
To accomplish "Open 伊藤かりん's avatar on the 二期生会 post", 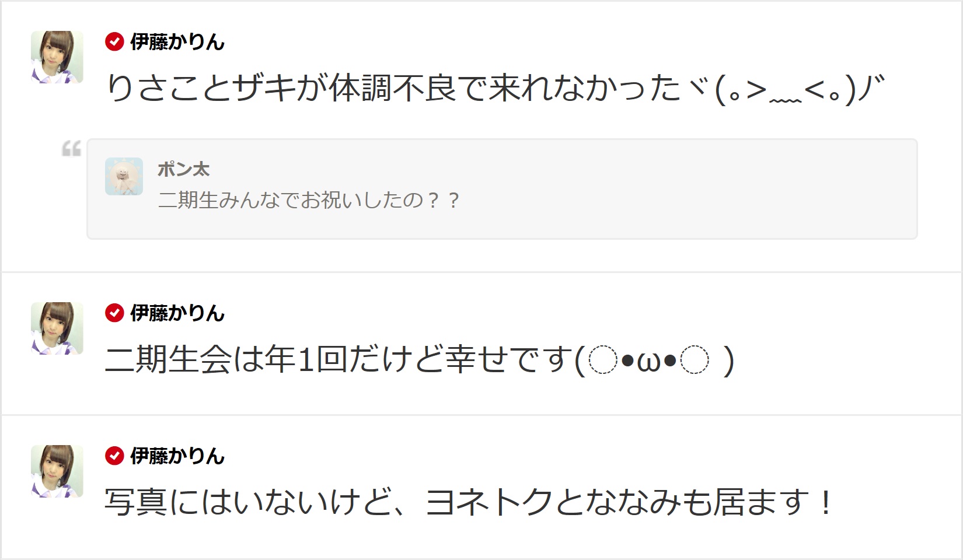I will coord(57,328).
